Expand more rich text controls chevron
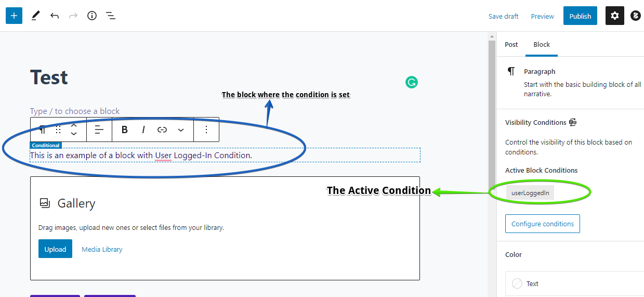 [181, 130]
